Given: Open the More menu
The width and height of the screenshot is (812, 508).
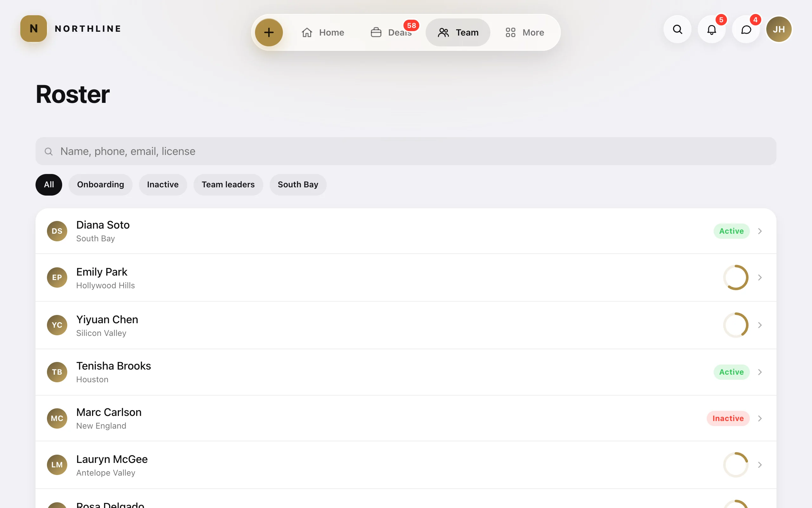Looking at the screenshot, I should pos(525,32).
